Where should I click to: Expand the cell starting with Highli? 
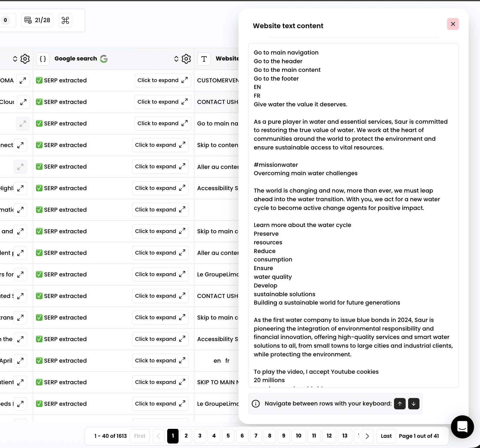20,188
